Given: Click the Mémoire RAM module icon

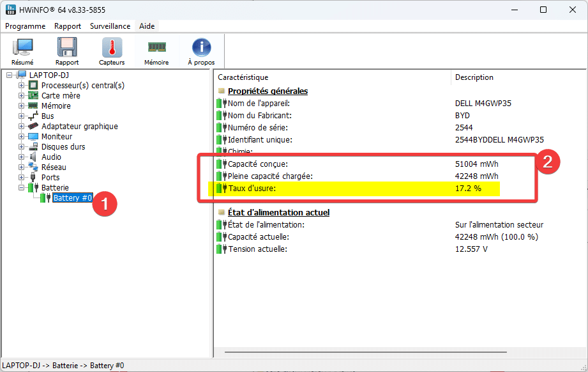Looking at the screenshot, I should pos(156,51).
